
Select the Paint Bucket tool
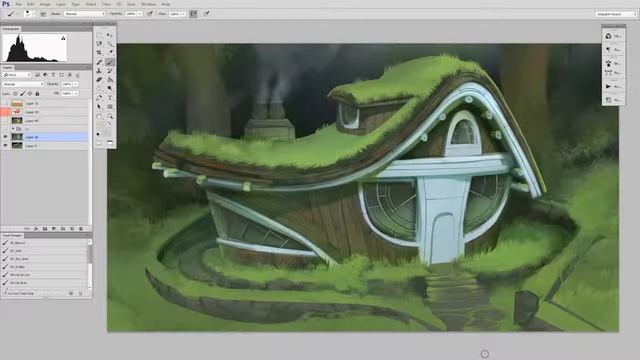pos(110,80)
